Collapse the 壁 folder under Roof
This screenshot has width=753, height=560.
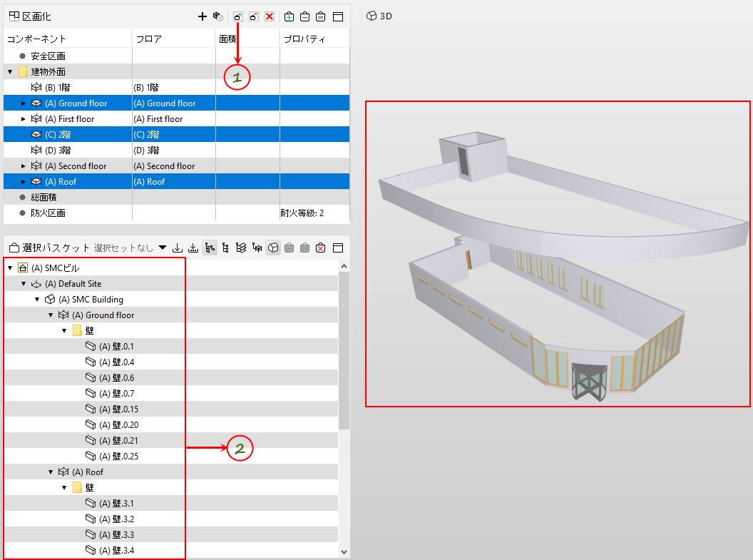click(64, 488)
